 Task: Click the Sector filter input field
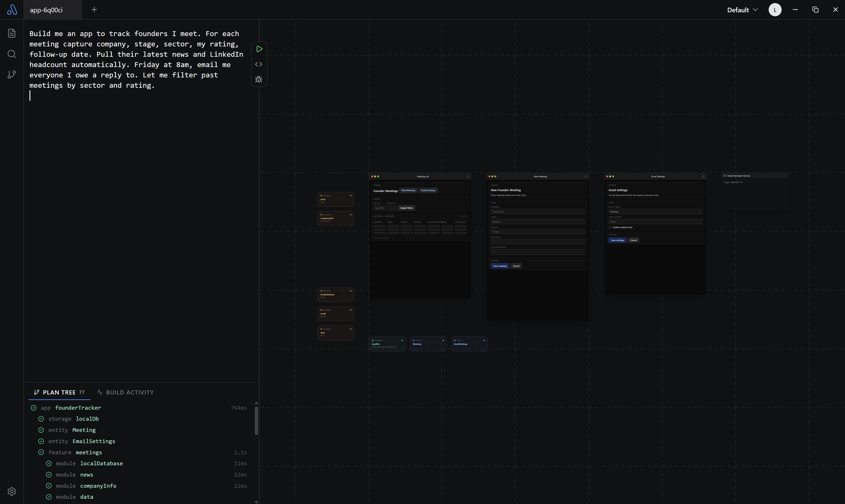point(379,208)
